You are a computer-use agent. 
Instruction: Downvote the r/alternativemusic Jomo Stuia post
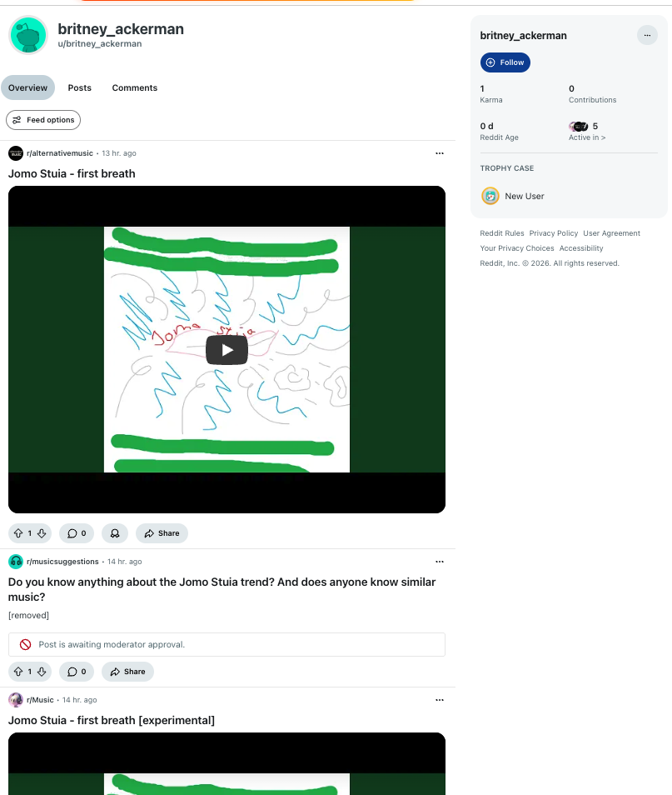tap(42, 533)
